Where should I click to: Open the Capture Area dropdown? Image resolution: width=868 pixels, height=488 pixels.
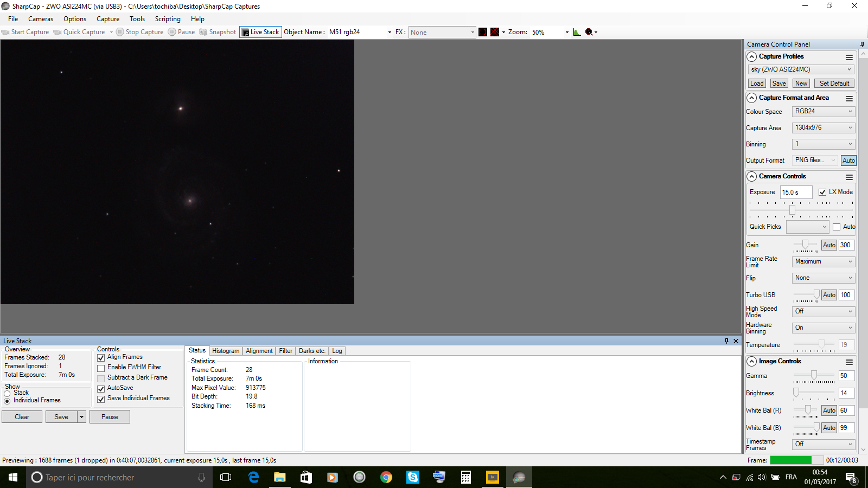824,127
